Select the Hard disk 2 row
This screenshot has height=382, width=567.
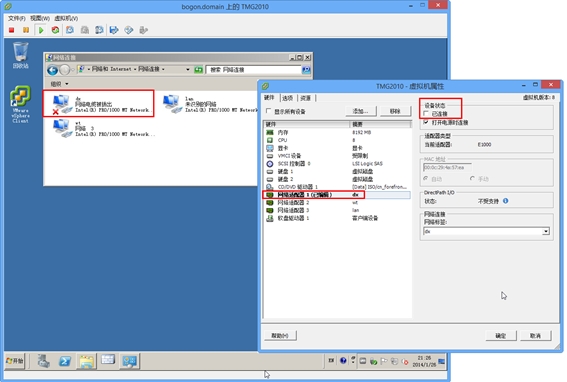[337, 179]
